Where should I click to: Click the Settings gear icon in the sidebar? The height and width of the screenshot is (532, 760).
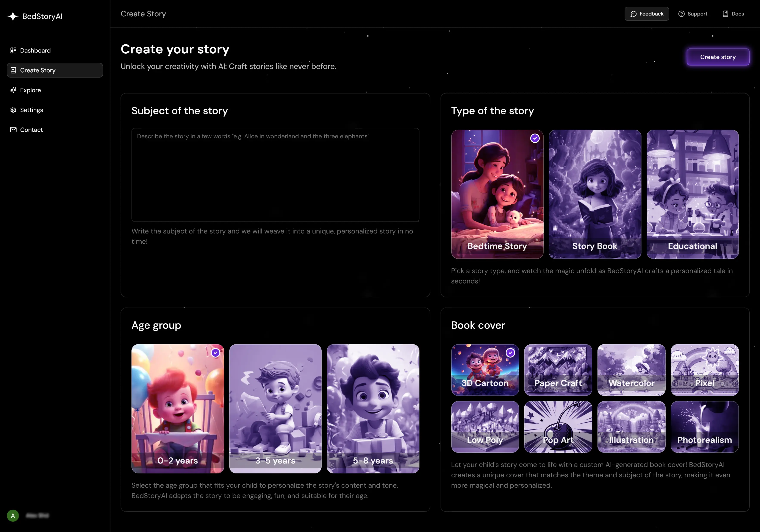(x=13, y=110)
